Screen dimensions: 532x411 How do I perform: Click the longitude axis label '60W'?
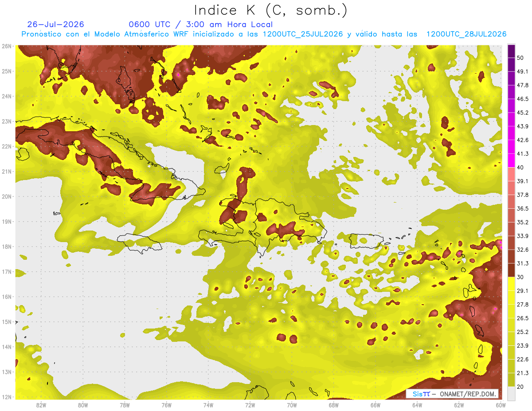coord(501,405)
